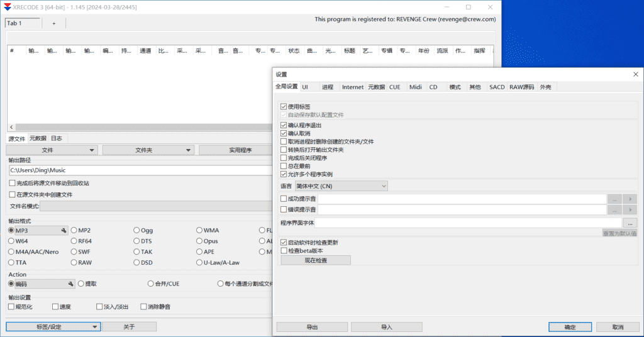The width and height of the screenshot is (644, 337).
Task: Click the XRECODE logo in title bar
Action: 8,7
